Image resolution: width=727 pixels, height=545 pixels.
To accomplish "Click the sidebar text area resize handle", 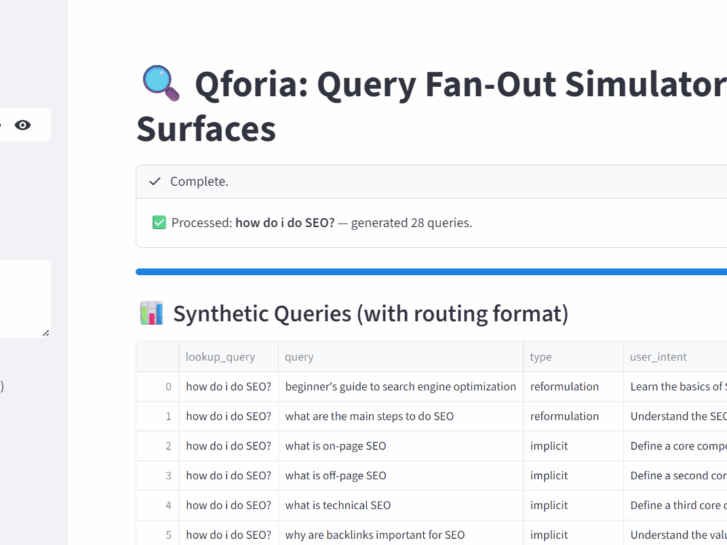I will 46,333.
